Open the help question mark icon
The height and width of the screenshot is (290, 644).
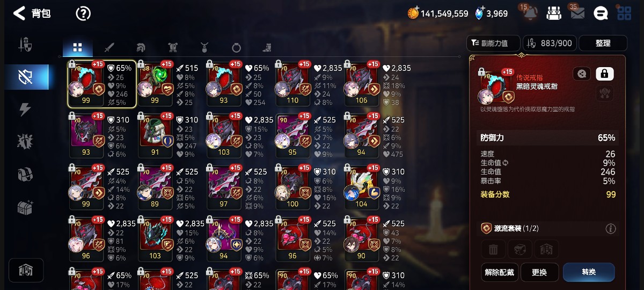point(83,13)
